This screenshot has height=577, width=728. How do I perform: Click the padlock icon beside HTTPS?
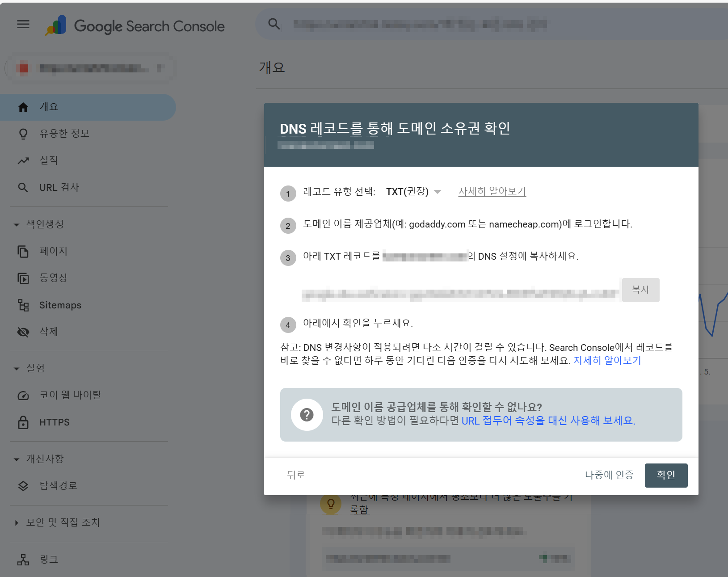tap(23, 422)
